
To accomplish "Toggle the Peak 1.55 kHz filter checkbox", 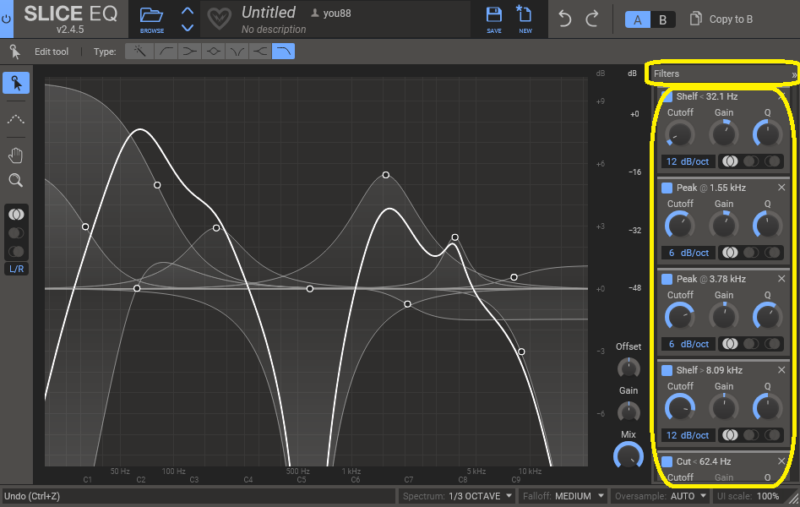I will point(667,188).
